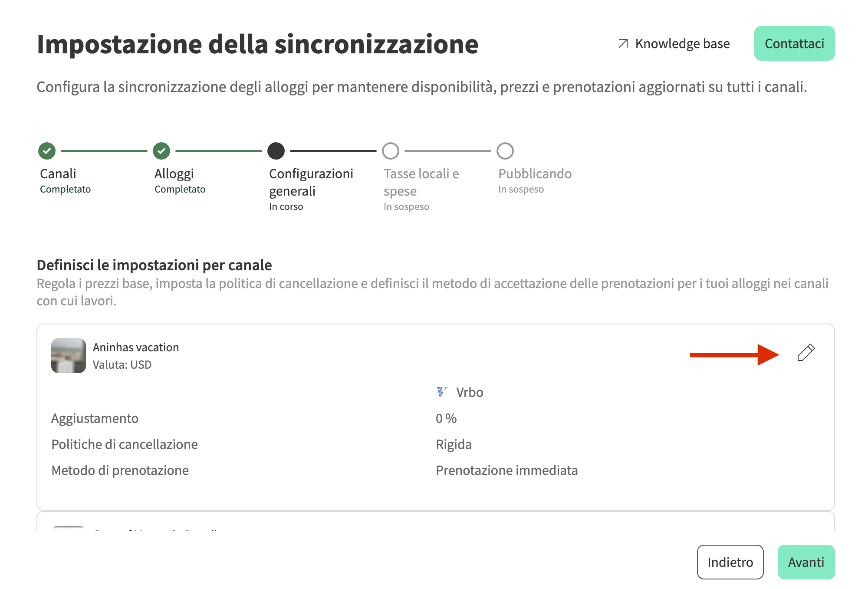Click the Aninhas vacation listing thumbnail
Screen dimensions: 868x589
69,356
